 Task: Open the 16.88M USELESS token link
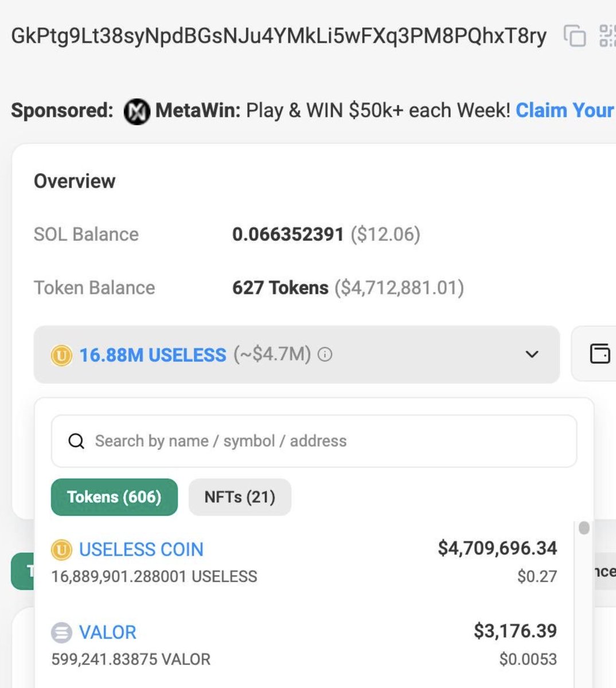[x=153, y=355]
